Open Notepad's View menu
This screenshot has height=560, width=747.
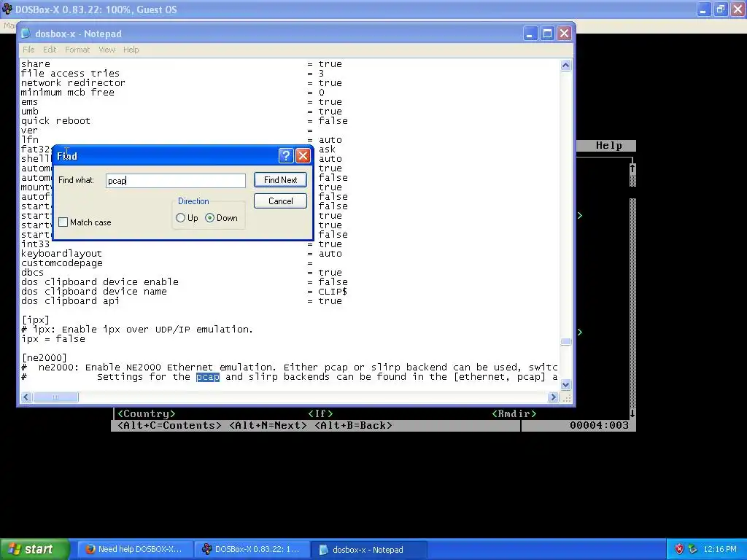(x=107, y=50)
